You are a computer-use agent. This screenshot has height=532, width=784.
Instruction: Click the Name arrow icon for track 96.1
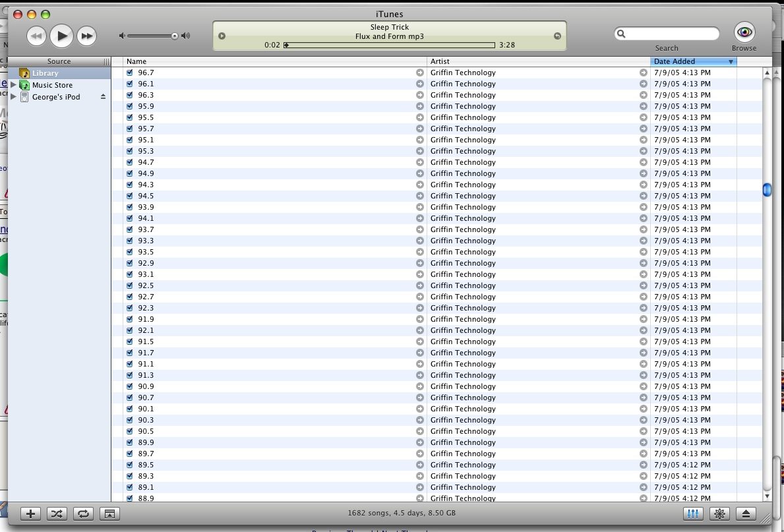click(x=420, y=84)
